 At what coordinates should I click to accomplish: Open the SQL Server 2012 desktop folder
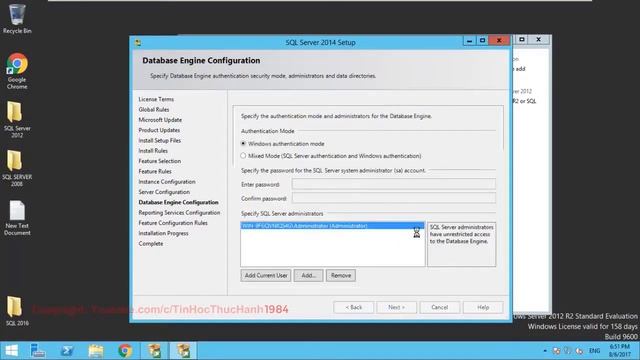[x=17, y=119]
